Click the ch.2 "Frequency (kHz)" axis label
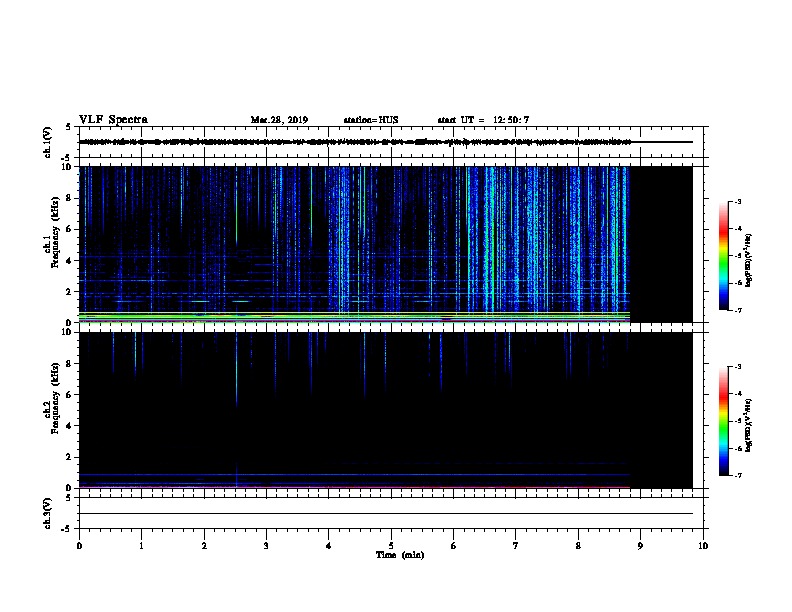The height and width of the screenshot is (612, 792). (55, 398)
